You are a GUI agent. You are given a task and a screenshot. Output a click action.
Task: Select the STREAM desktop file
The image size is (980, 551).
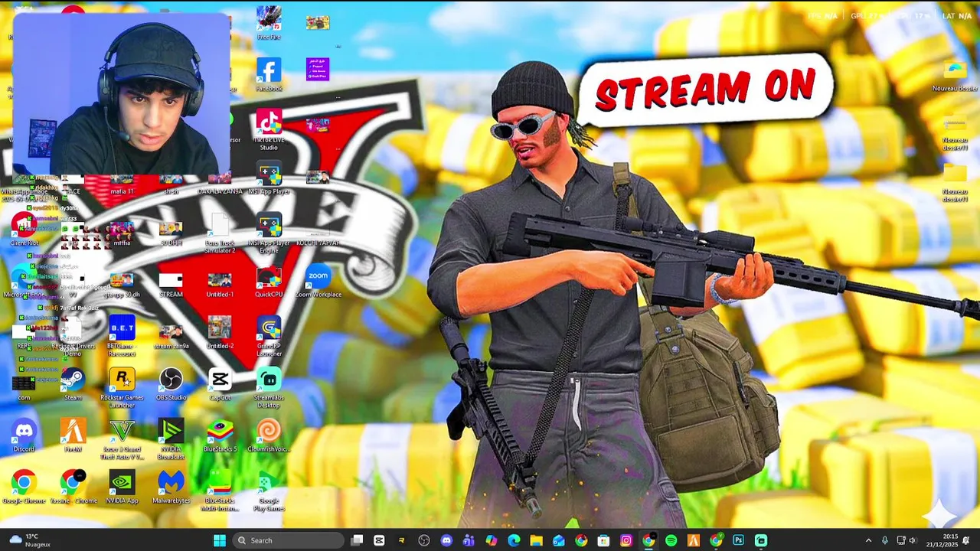pyautogui.click(x=171, y=285)
